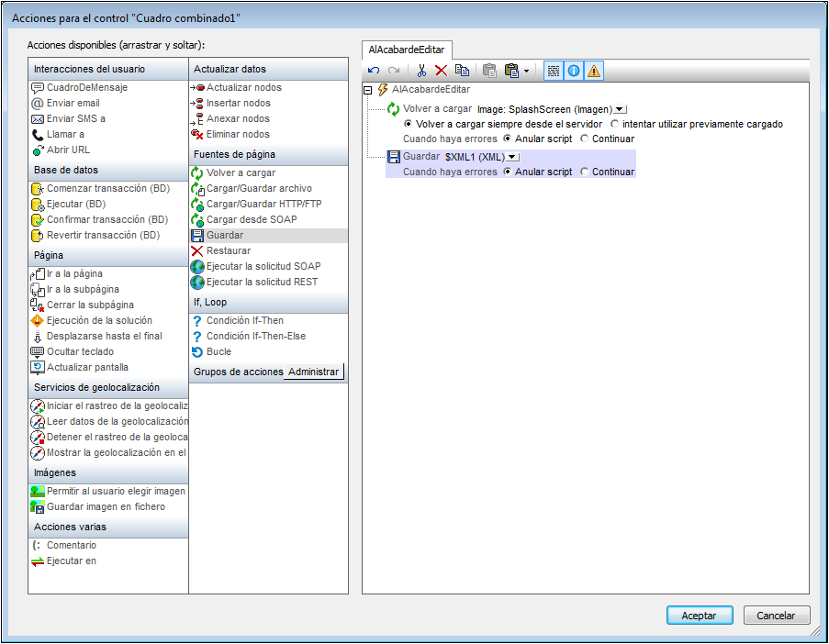The height and width of the screenshot is (644, 829).
Task: Select the Comentario action
Action: coord(64,545)
